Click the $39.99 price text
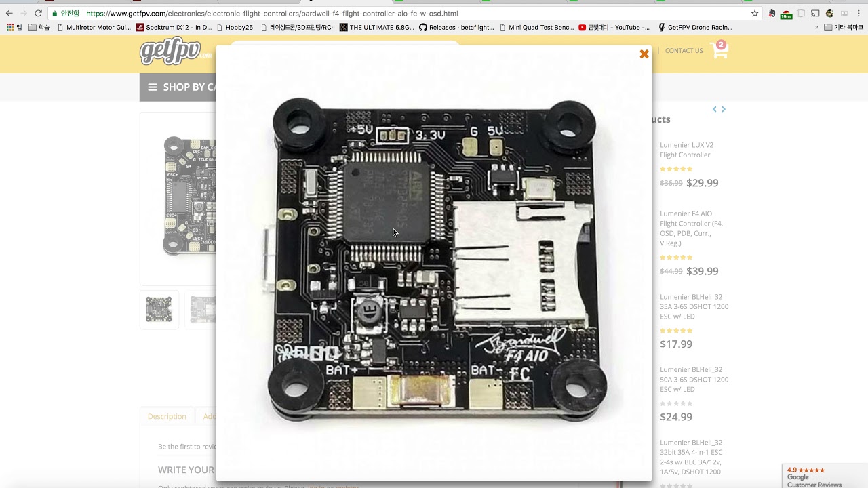Image resolution: width=868 pixels, height=488 pixels. coord(702,271)
